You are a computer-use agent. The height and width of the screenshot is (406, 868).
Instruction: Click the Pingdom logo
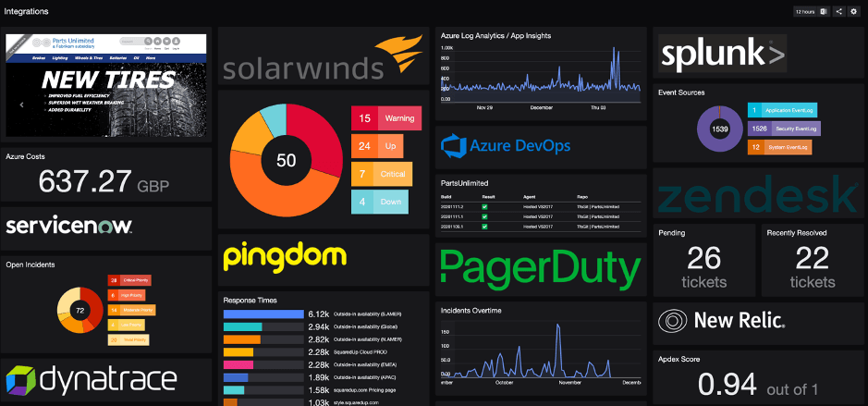[x=285, y=258]
